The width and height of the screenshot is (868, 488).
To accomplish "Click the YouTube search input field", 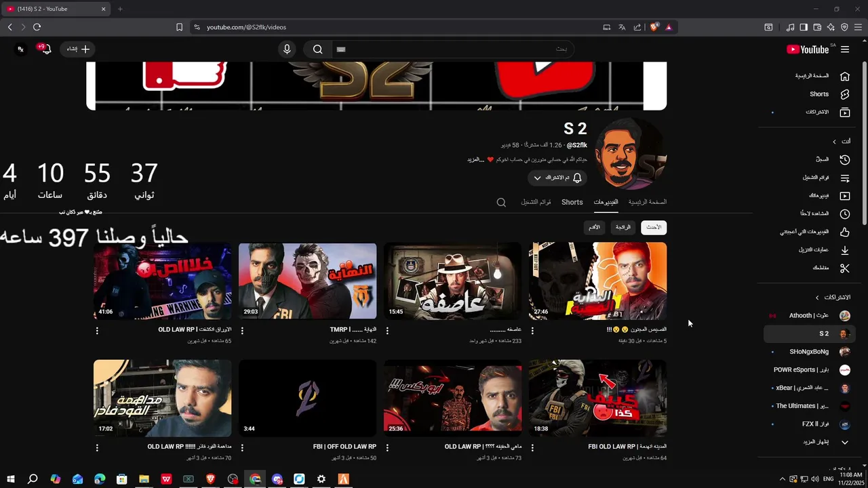I will pyautogui.click(x=452, y=49).
